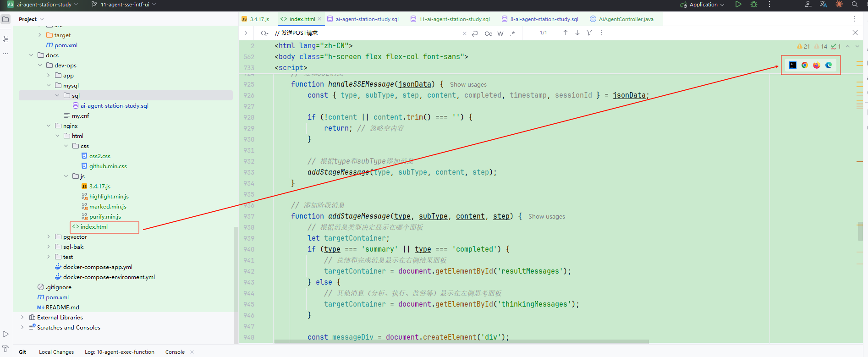This screenshot has width=868, height=357.
Task: Jump to previous search occurrence arrow
Action: point(566,33)
